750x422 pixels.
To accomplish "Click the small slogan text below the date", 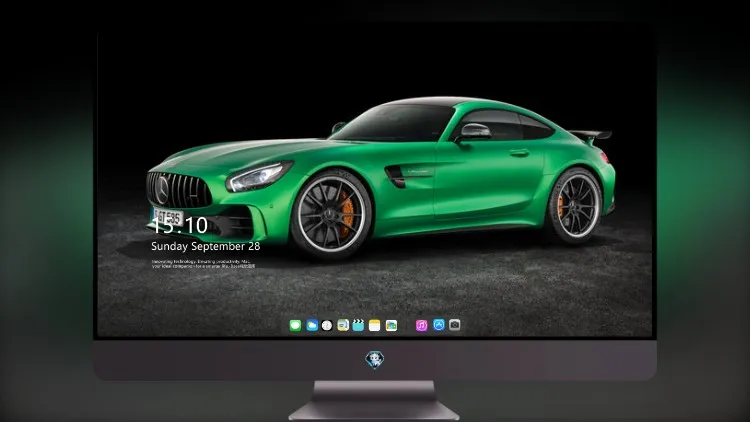I will (x=203, y=264).
